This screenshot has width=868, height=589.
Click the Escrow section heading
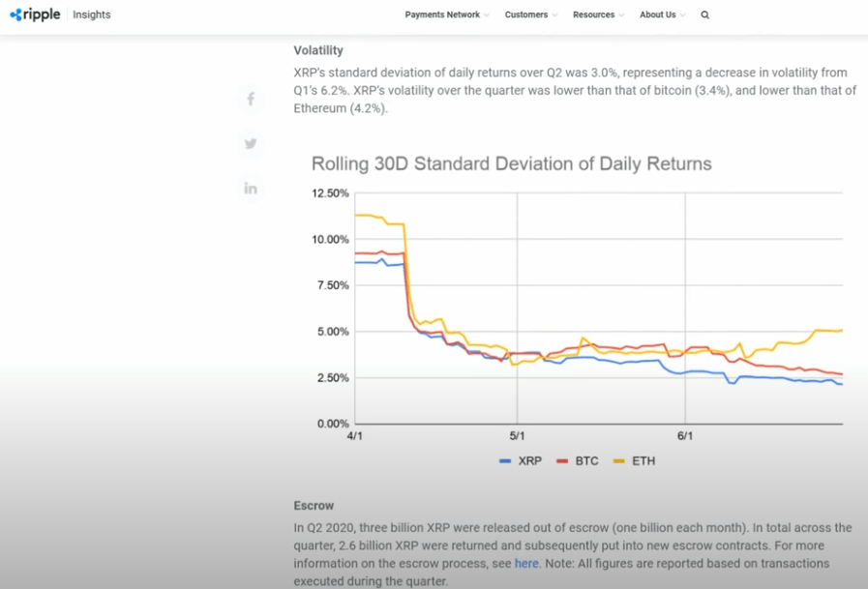313,505
